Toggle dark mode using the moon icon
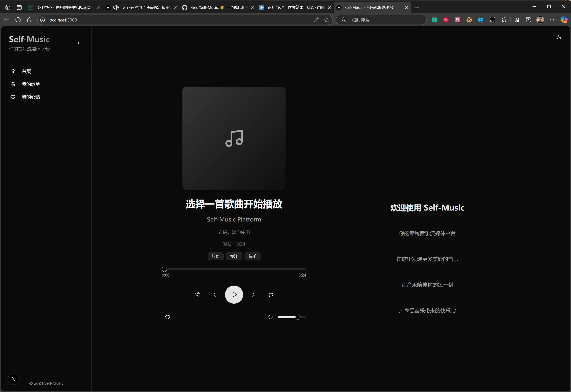 point(559,37)
